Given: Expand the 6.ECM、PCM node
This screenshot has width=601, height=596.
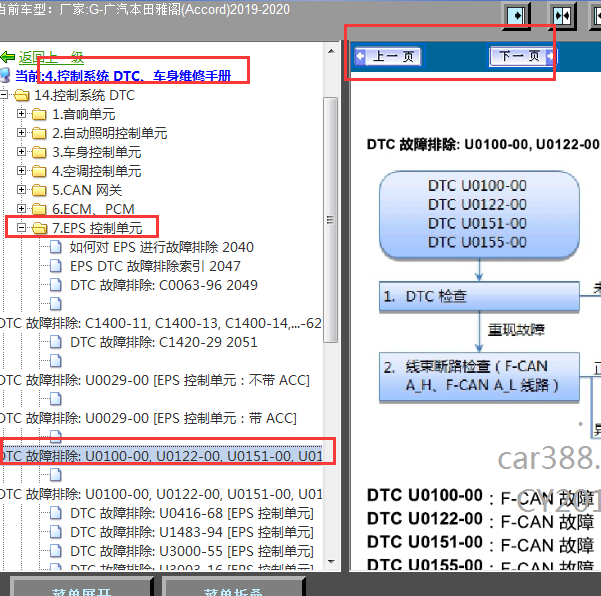Looking at the screenshot, I should click(21, 209).
